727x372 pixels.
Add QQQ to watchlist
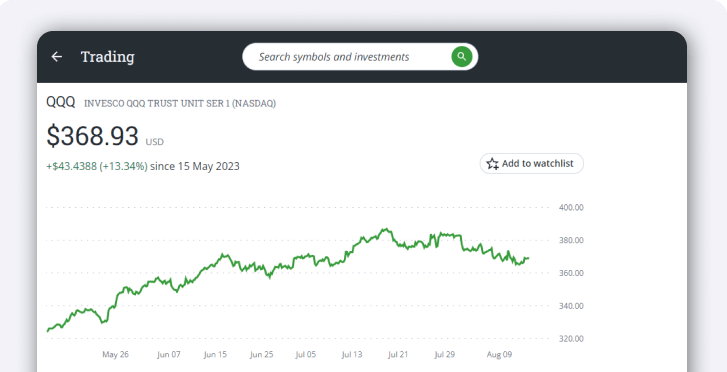click(531, 164)
